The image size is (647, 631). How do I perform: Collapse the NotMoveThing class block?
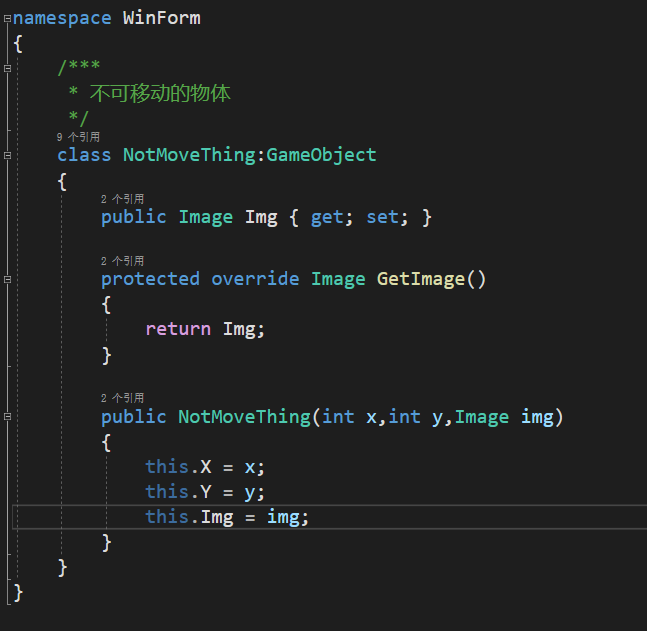(x=7, y=156)
